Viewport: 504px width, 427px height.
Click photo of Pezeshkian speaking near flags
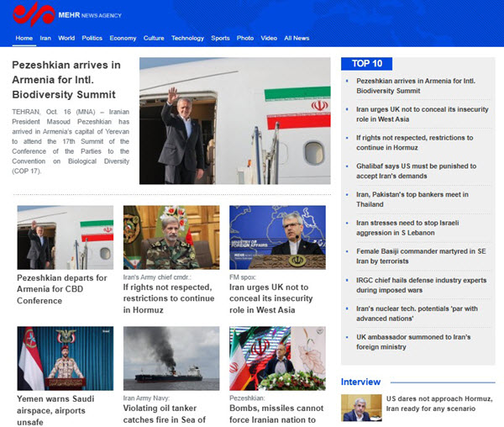277,359
